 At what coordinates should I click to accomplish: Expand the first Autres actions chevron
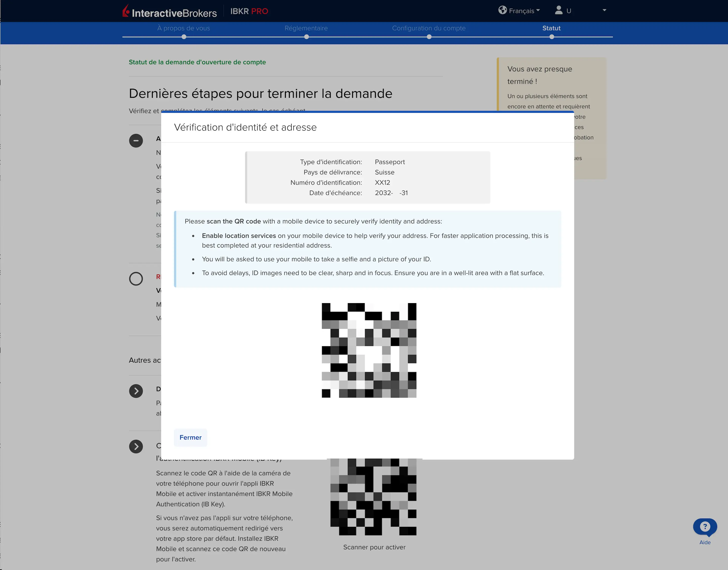click(x=136, y=391)
